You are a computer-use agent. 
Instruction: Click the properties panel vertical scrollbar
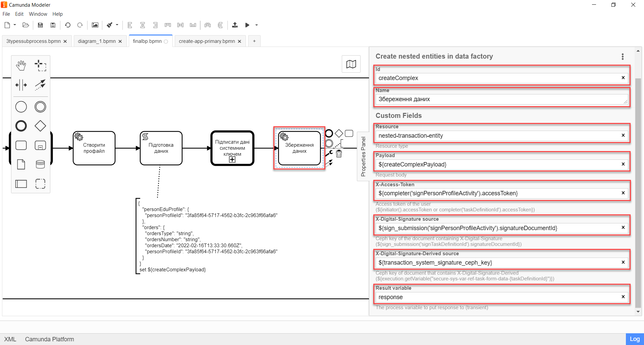point(638,193)
